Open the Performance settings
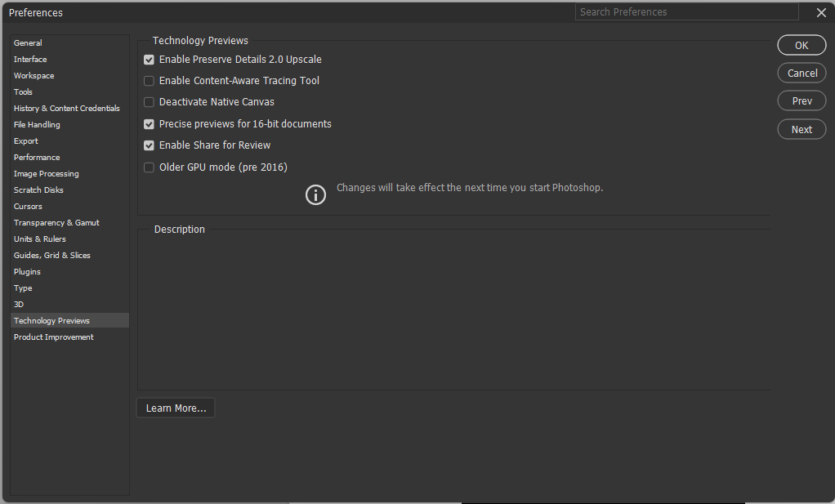Image resolution: width=835 pixels, height=504 pixels. pyautogui.click(x=37, y=157)
